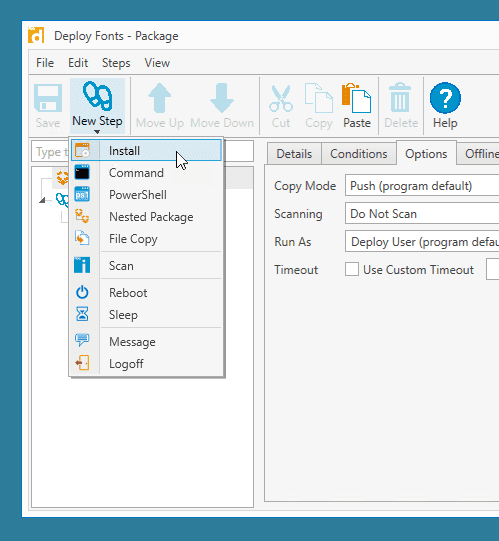Click the Reboot power icon
The height and width of the screenshot is (541, 499).
(82, 292)
